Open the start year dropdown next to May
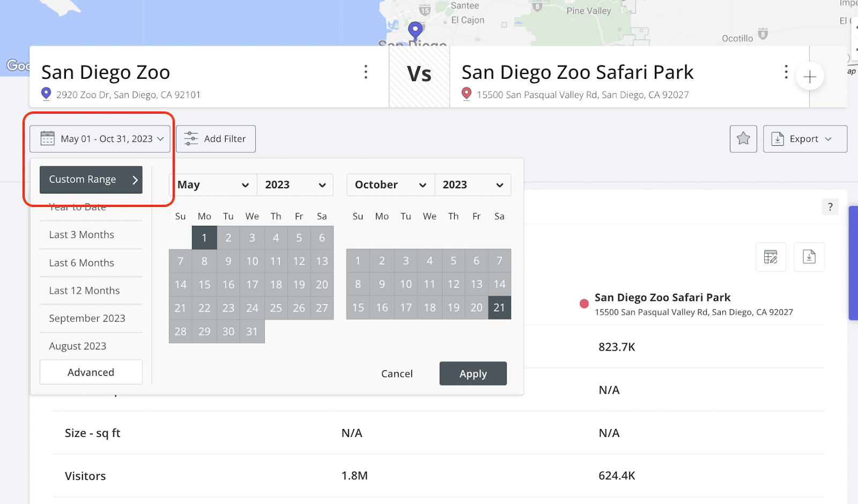 pyautogui.click(x=295, y=185)
